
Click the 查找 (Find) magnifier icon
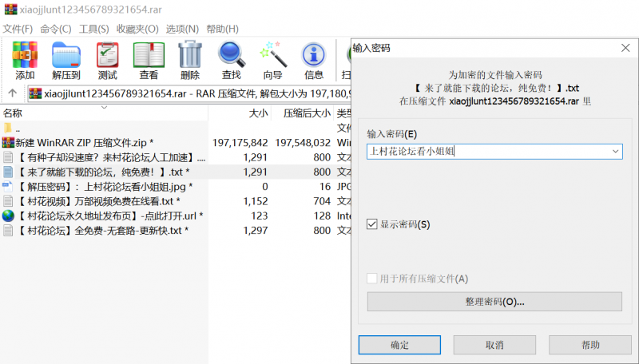pyautogui.click(x=231, y=54)
